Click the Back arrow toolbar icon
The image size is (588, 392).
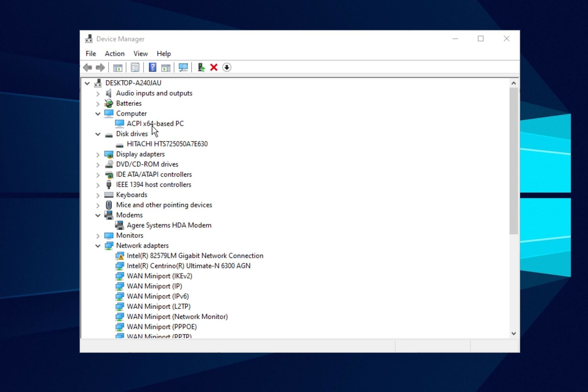point(88,67)
